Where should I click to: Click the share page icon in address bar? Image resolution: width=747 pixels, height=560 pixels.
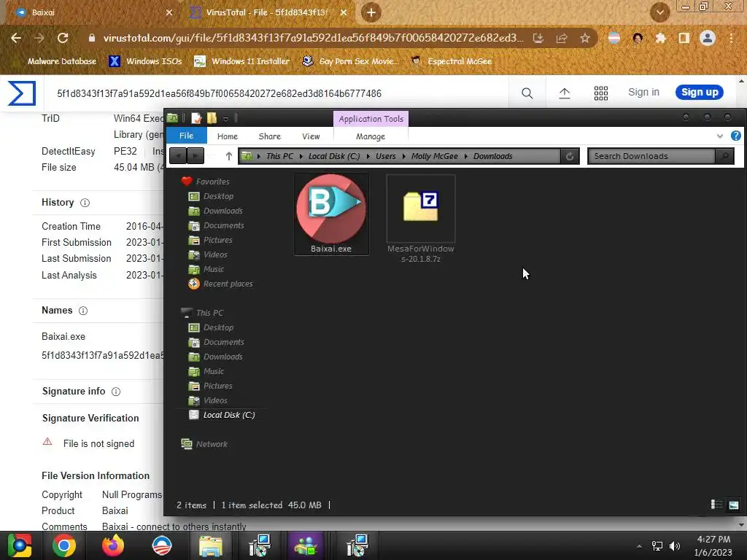click(562, 38)
